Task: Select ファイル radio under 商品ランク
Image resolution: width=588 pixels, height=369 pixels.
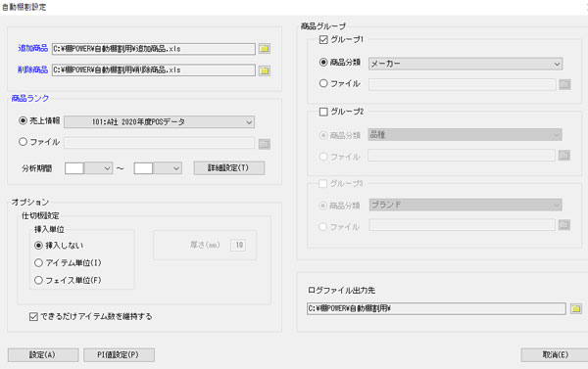Action: coord(23,142)
